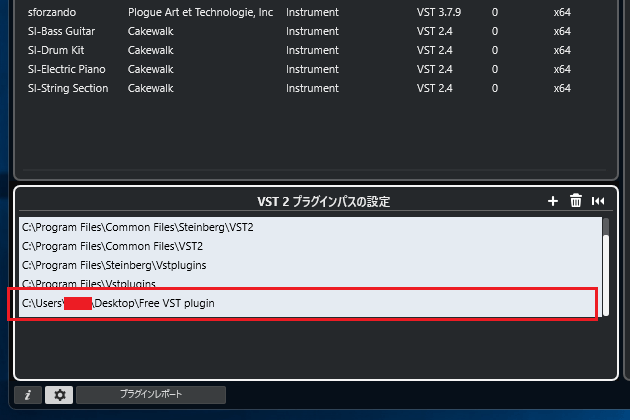Select the Desktop\Free VST plugin path
Image resolution: width=630 pixels, height=420 pixels.
[150, 303]
